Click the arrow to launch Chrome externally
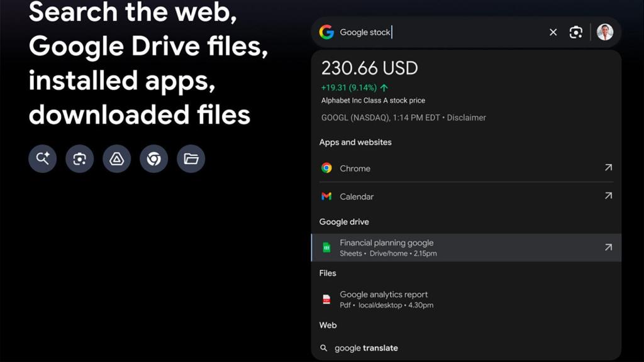 [608, 168]
